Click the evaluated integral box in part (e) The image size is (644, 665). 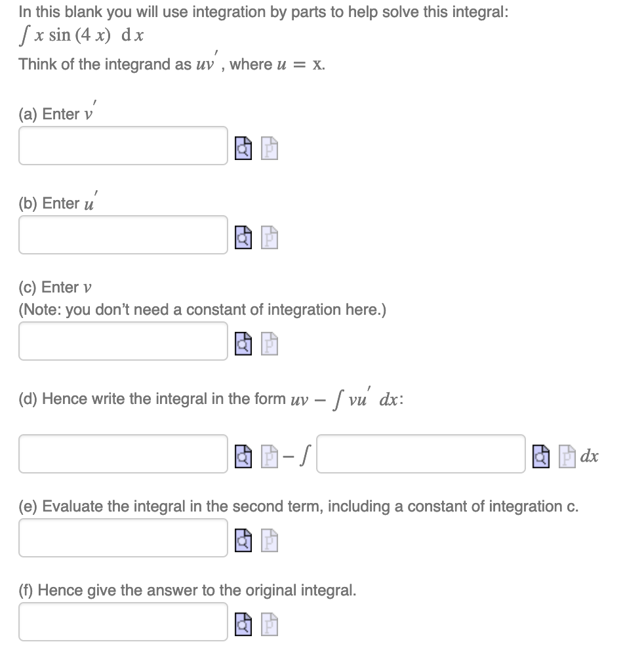(123, 538)
